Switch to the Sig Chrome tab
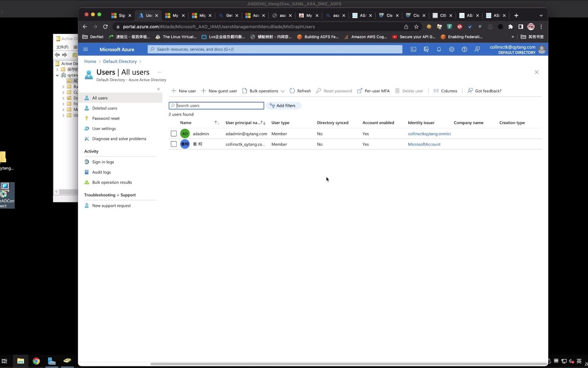The image size is (588, 368). tap(121, 16)
